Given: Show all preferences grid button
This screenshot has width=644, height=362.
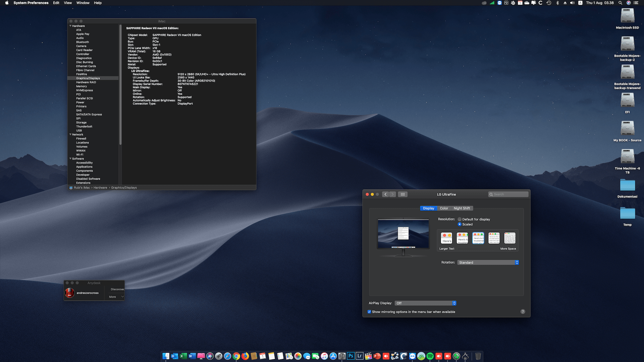Looking at the screenshot, I should click(402, 194).
